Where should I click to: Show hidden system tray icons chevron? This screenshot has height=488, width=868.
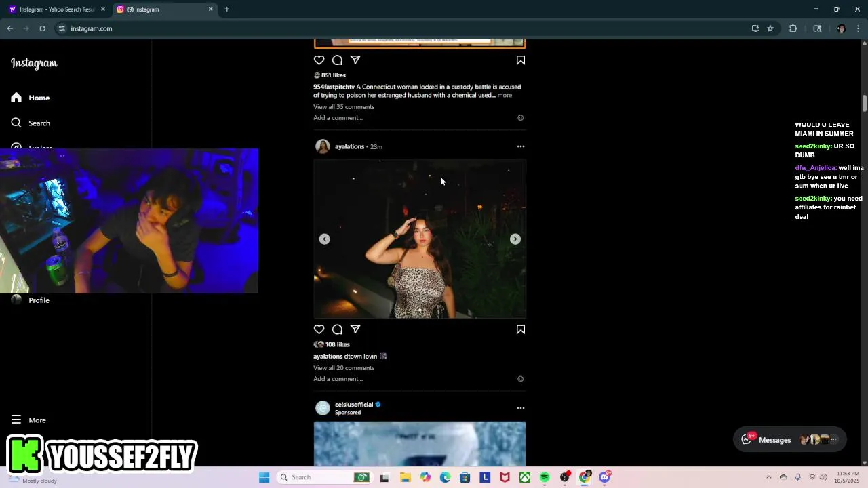(x=768, y=477)
